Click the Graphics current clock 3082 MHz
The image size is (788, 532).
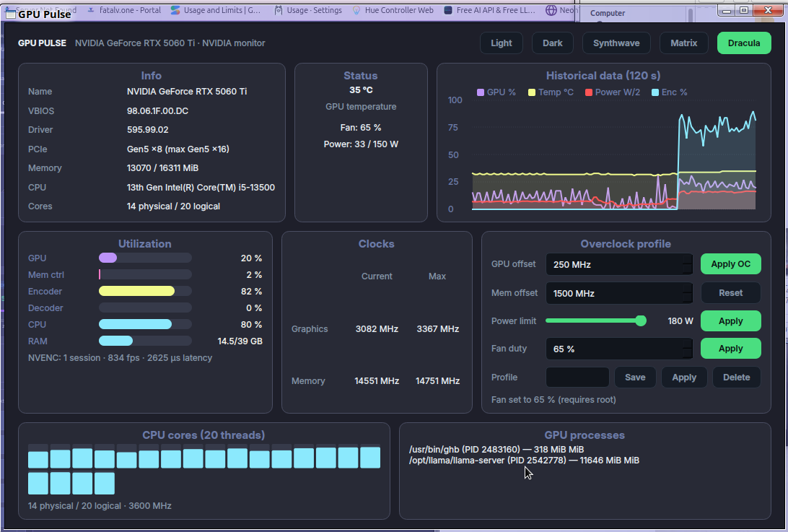(377, 329)
